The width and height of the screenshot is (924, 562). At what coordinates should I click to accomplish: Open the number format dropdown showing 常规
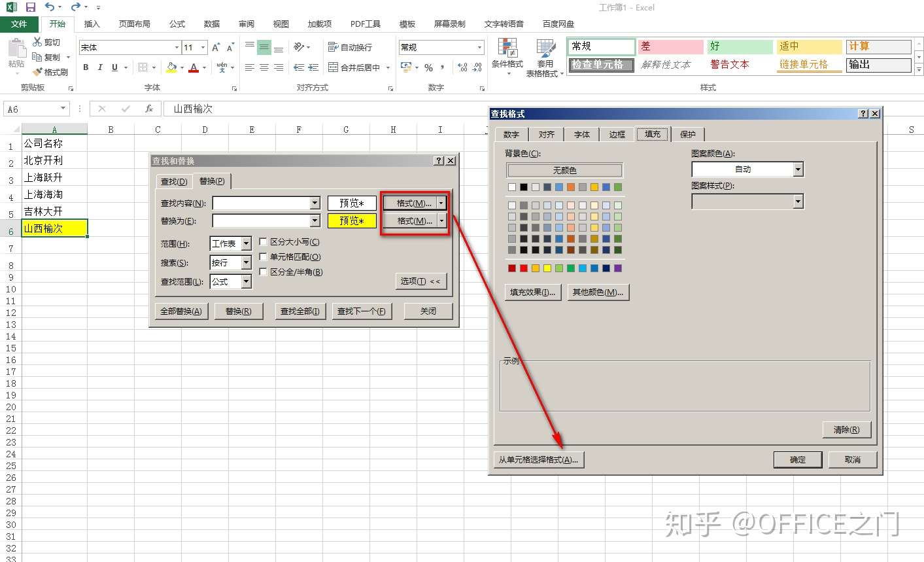[479, 47]
